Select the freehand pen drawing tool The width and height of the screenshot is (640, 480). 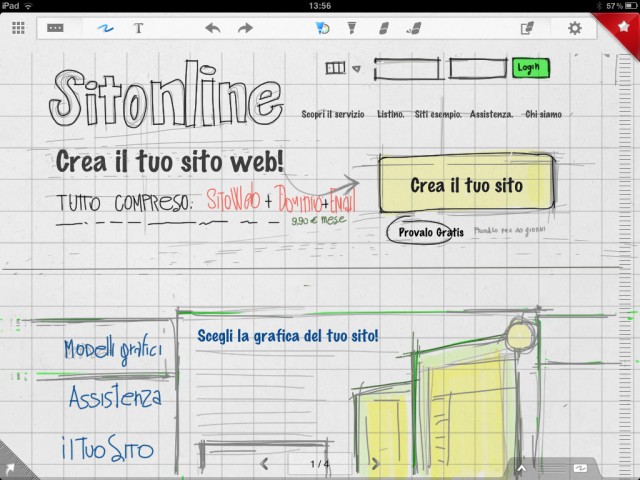coord(103,28)
